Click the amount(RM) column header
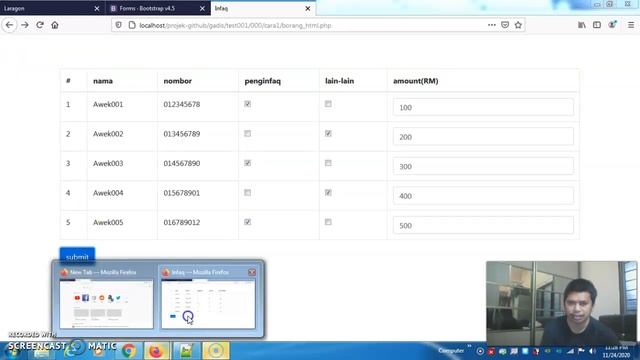Image resolution: width=640 pixels, height=360 pixels. (x=416, y=81)
